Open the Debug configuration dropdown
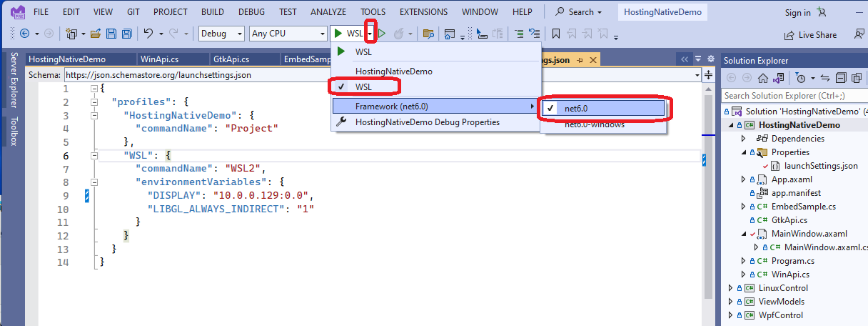The image size is (868, 326). [221, 34]
